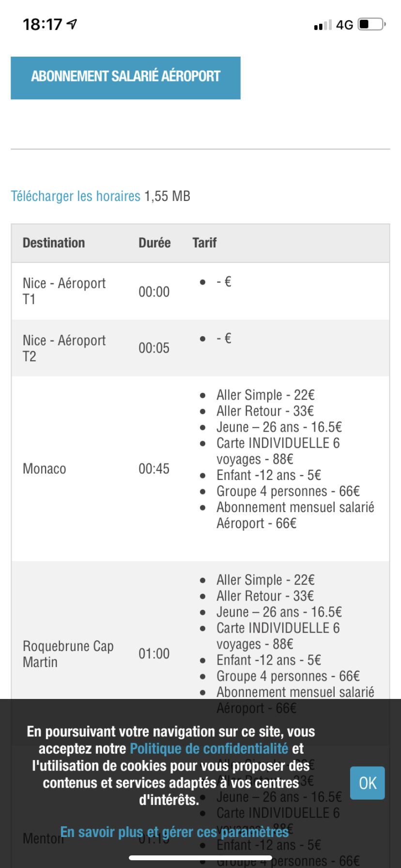Screen dimensions: 401x868
Task: Open Politique de confidentialité link
Action: (x=209, y=749)
